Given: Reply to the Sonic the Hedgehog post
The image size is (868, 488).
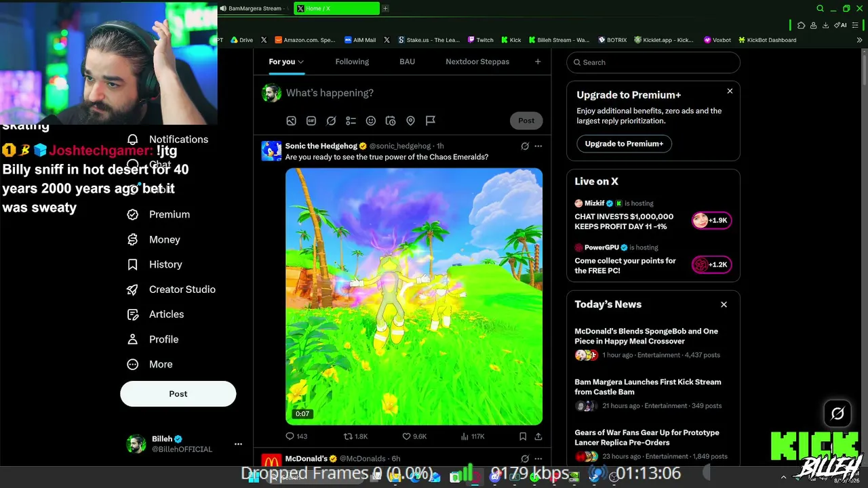Looking at the screenshot, I should (296, 436).
